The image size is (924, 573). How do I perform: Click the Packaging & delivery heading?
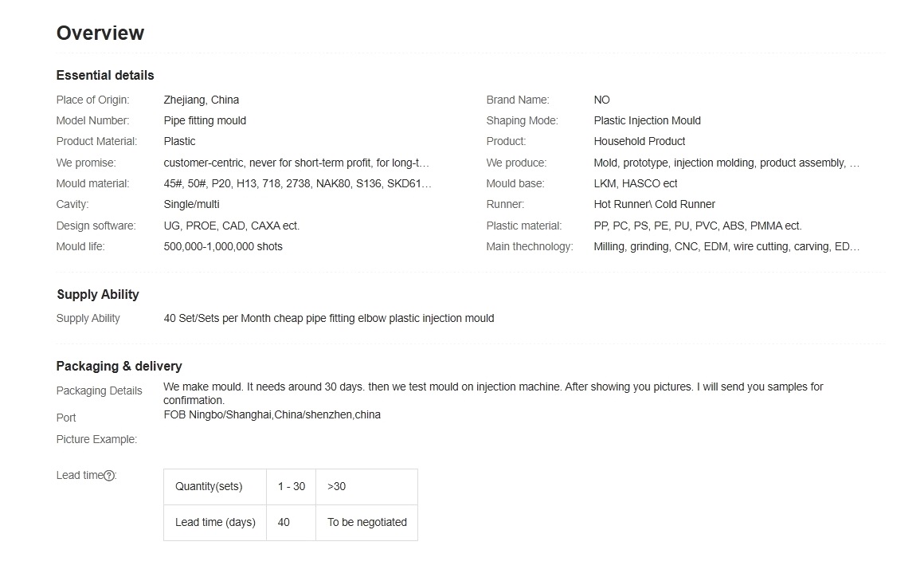pos(119,366)
